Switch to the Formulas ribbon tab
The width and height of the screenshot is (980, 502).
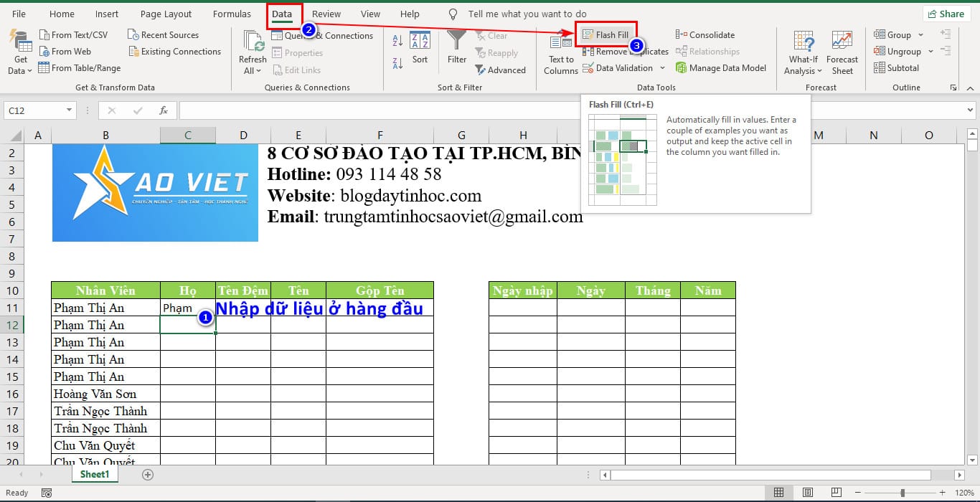pyautogui.click(x=231, y=13)
